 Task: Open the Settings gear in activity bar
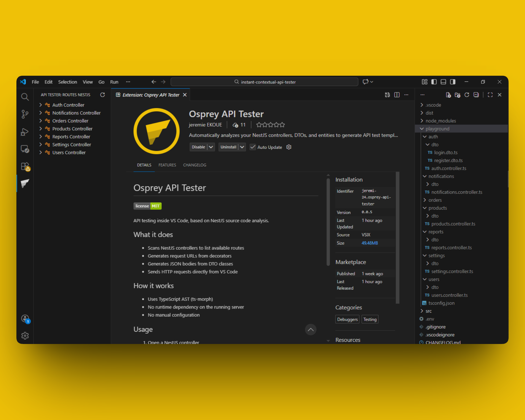click(x=25, y=336)
